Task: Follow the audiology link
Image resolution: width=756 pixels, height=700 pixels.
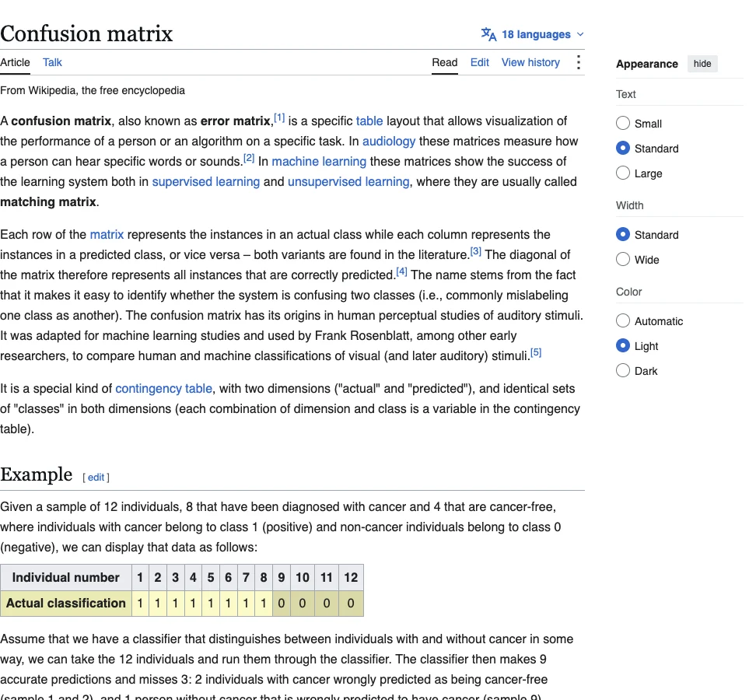Action: tap(389, 142)
